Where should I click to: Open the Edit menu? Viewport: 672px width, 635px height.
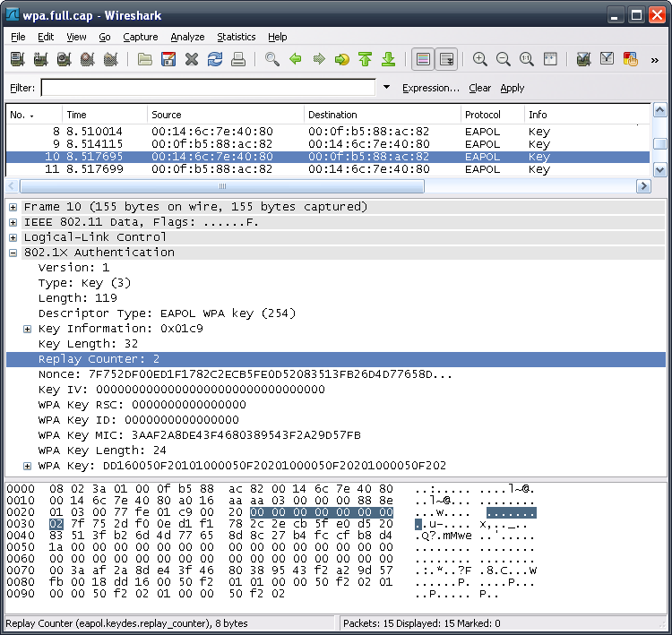coord(46,37)
